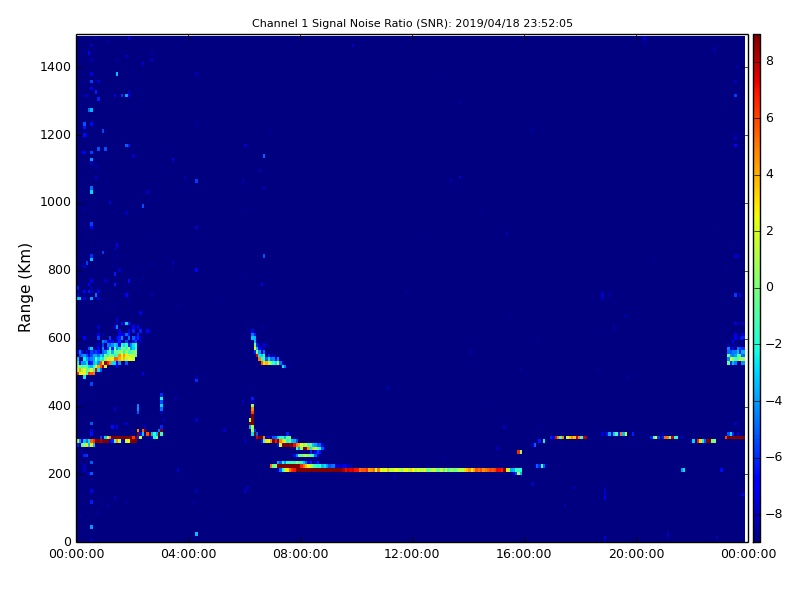Click y-axis tick label 800
Screen dimensions: 800x600
click(x=59, y=270)
